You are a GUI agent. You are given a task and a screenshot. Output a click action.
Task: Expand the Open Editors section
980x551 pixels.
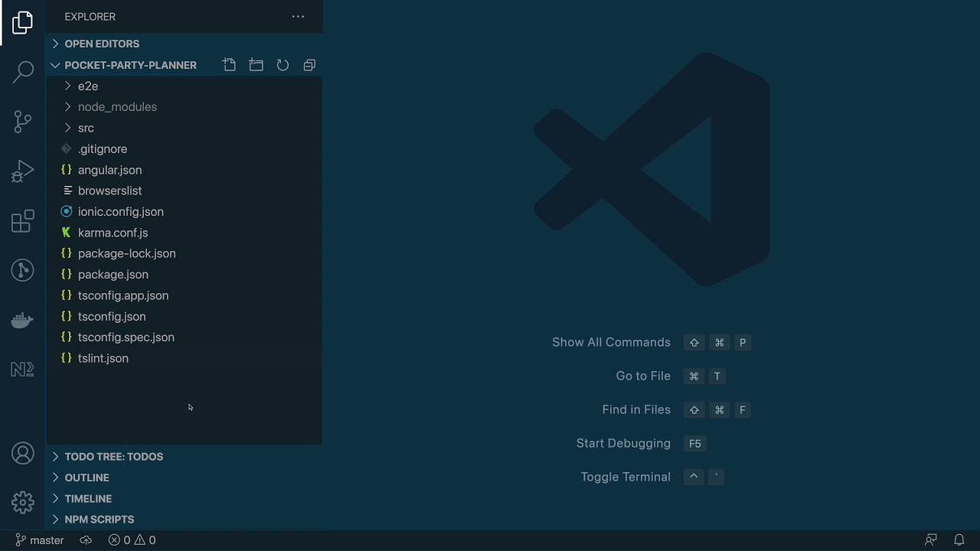[x=185, y=44]
